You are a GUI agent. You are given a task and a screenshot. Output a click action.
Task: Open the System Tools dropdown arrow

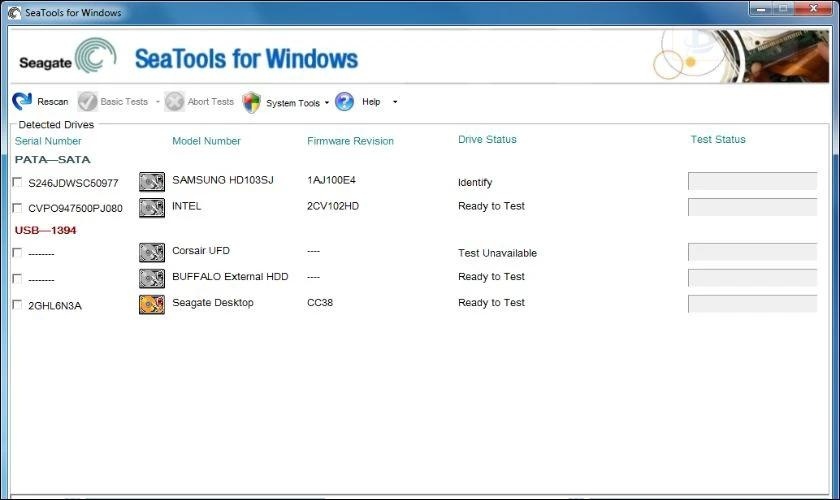click(326, 102)
